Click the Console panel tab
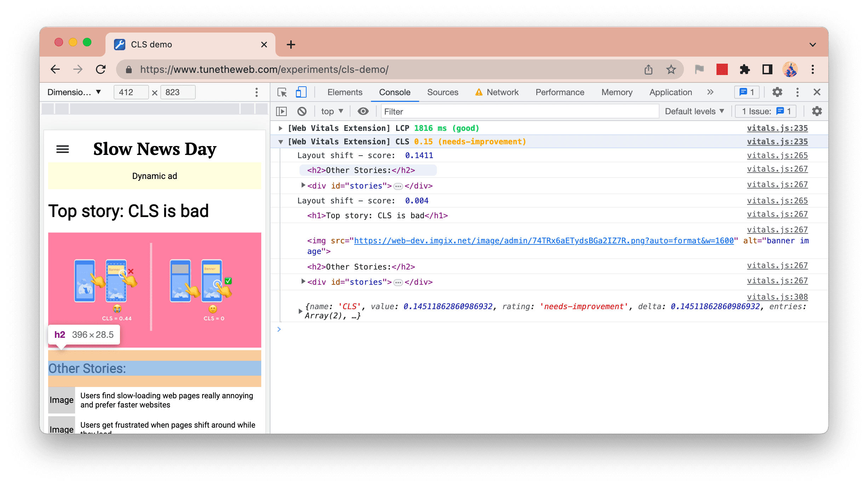Screen dimensions: 868x486 click(395, 92)
